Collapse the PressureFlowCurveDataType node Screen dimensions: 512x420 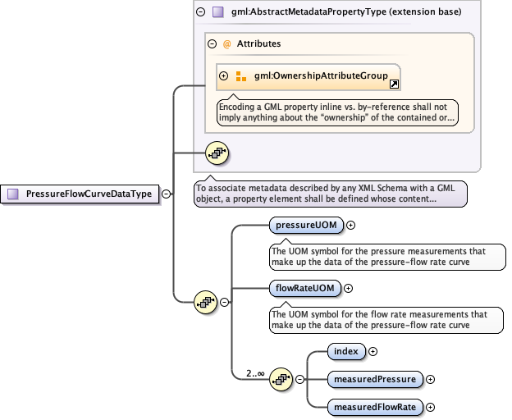pyautogui.click(x=167, y=194)
